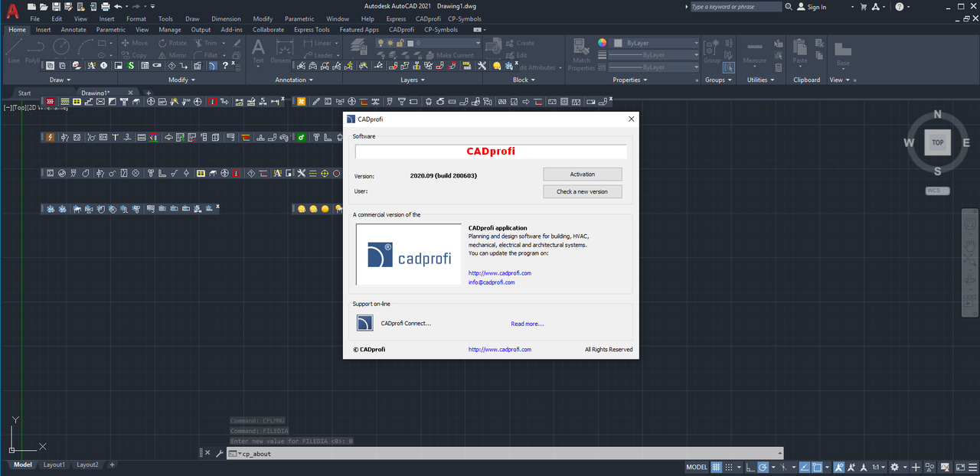
Task: Expand the Modify panel dropdown
Action: pyautogui.click(x=181, y=80)
